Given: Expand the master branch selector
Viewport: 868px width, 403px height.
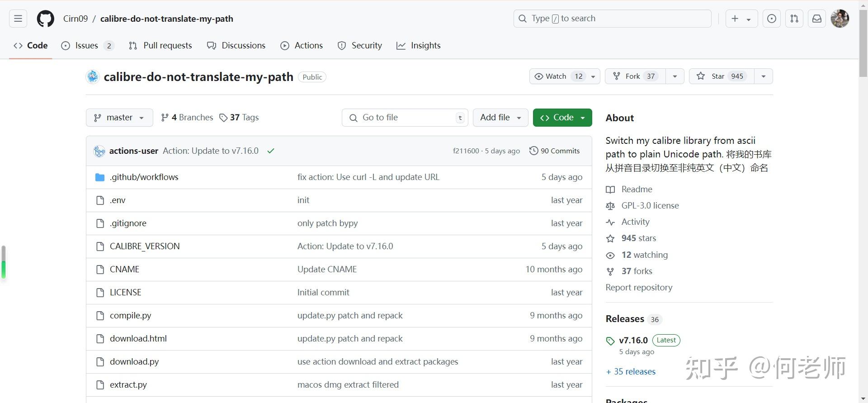Looking at the screenshot, I should pos(119,118).
